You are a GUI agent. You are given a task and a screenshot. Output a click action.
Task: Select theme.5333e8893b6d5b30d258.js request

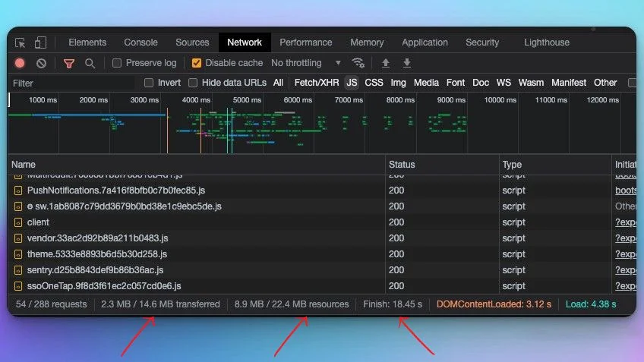click(97, 254)
